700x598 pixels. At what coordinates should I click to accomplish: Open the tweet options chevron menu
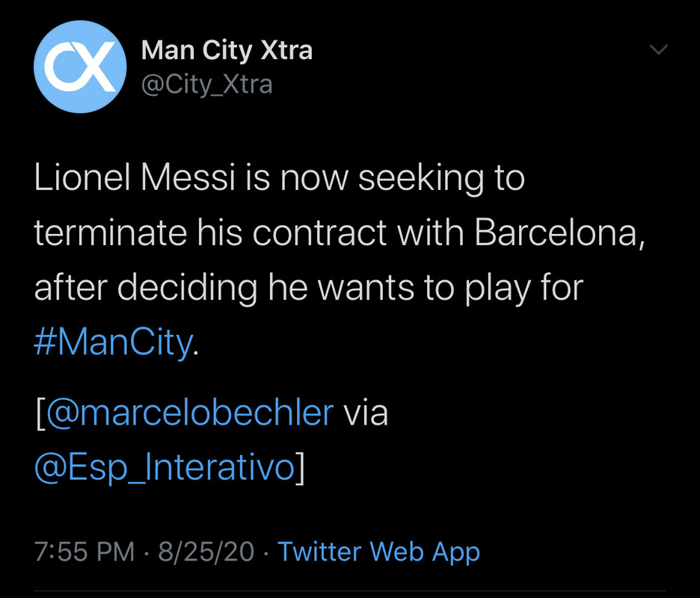tap(658, 49)
